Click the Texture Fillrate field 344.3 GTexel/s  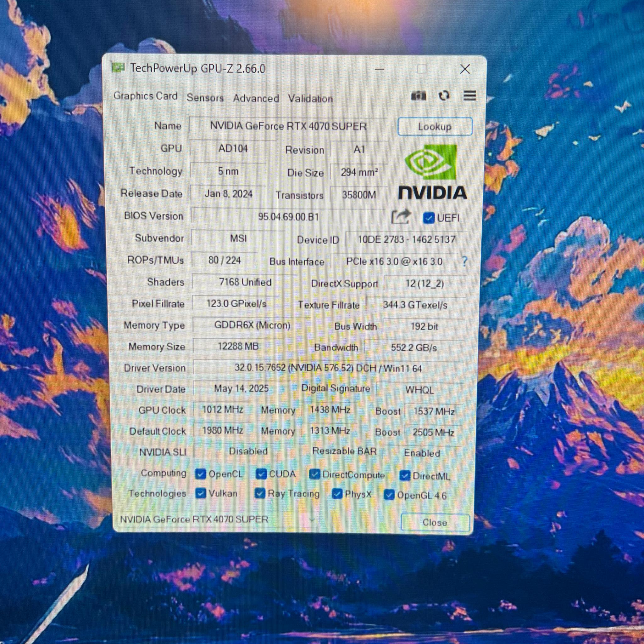415,305
